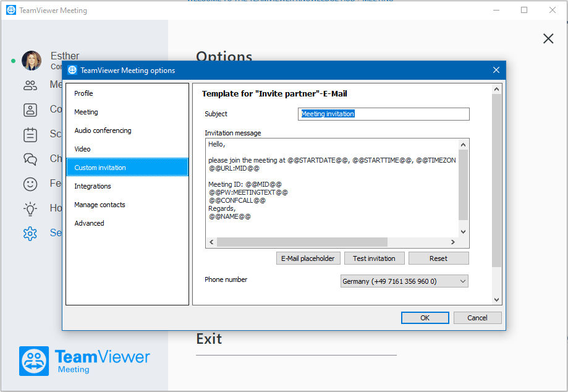Open the Settings gear icon
The image size is (568, 392).
pos(30,234)
